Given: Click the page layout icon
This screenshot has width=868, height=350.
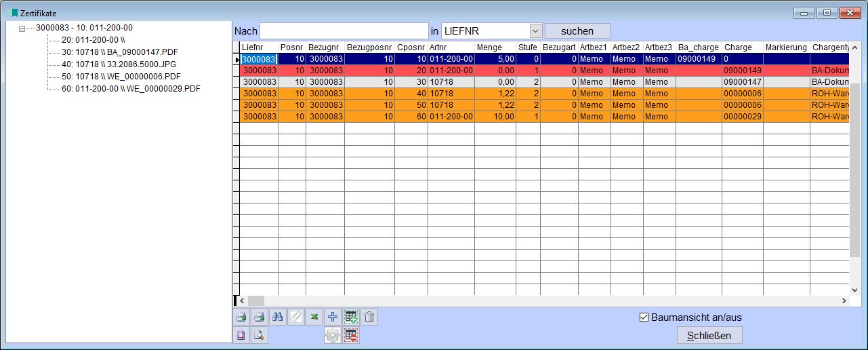Looking at the screenshot, I should 241,335.
